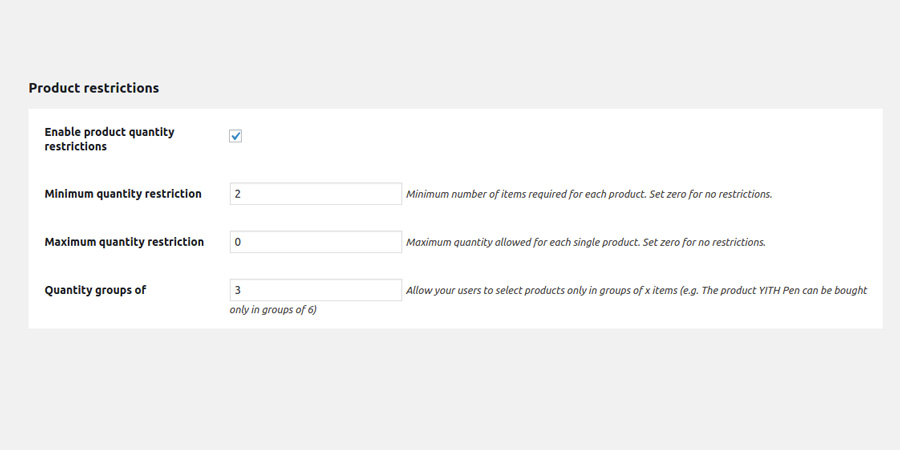900x450 pixels.
Task: Focus the Maximum quantity restriction field
Action: click(315, 242)
